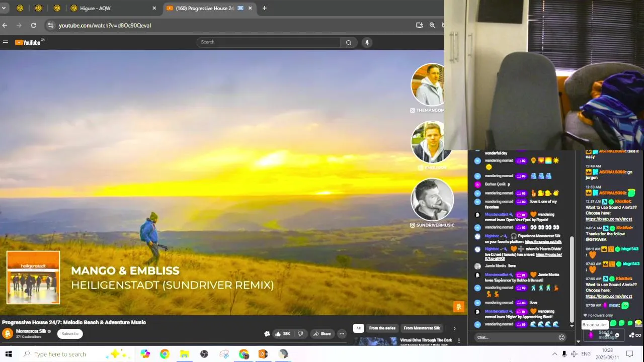This screenshot has width=644, height=362.
Task: Show next filter chips with arrow
Action: (x=454, y=328)
